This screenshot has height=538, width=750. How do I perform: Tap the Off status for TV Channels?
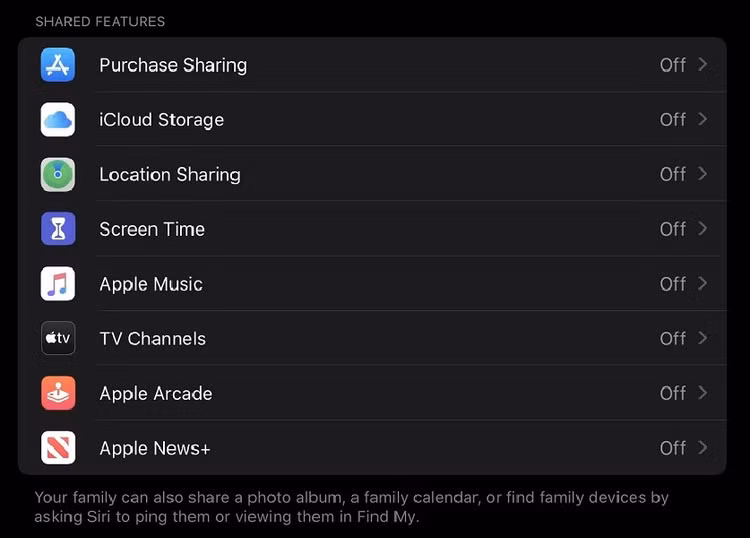coord(672,338)
